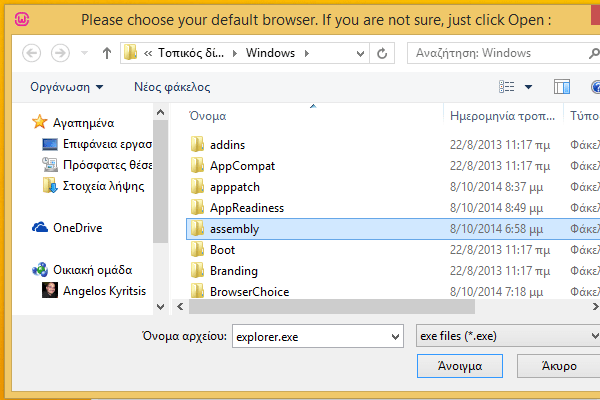Image resolution: width=600 pixels, height=400 pixels.
Task: Select the AppReadiness folder
Action: click(247, 208)
